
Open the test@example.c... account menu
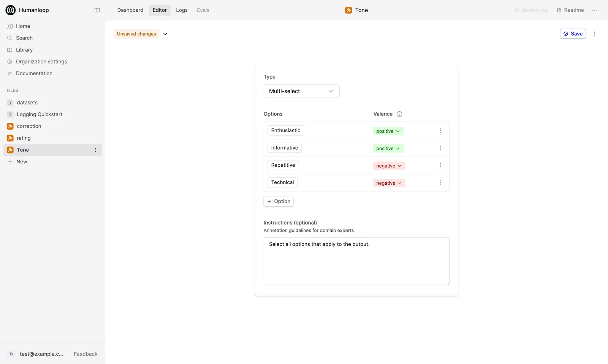pyautogui.click(x=36, y=354)
